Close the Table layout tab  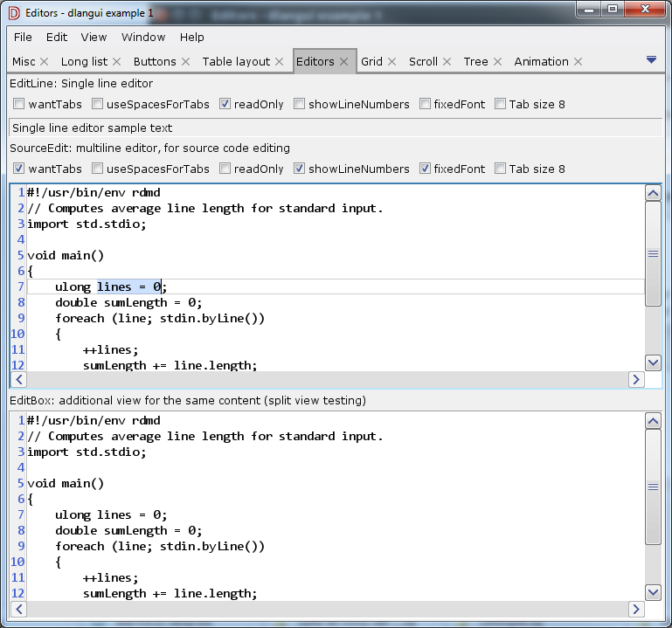coord(279,62)
